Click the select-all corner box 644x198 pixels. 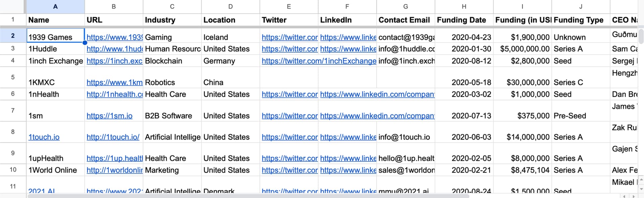click(13, 6)
